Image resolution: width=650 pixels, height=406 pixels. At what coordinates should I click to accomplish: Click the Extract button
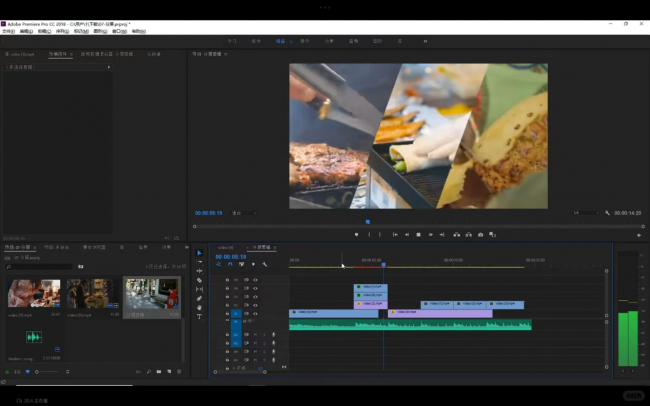click(x=468, y=235)
